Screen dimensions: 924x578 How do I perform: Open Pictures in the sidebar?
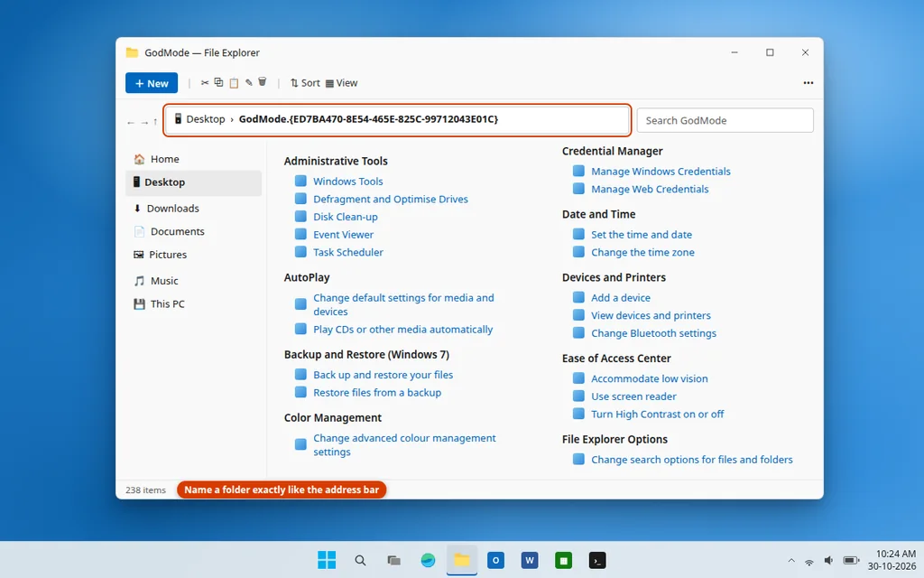pos(193,255)
